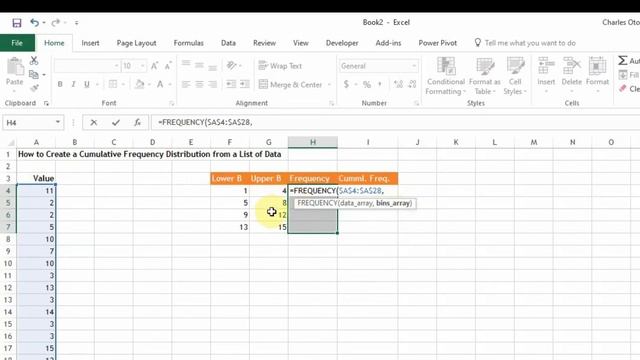Open Customize Quick Access Toolbar arrow

76,23
